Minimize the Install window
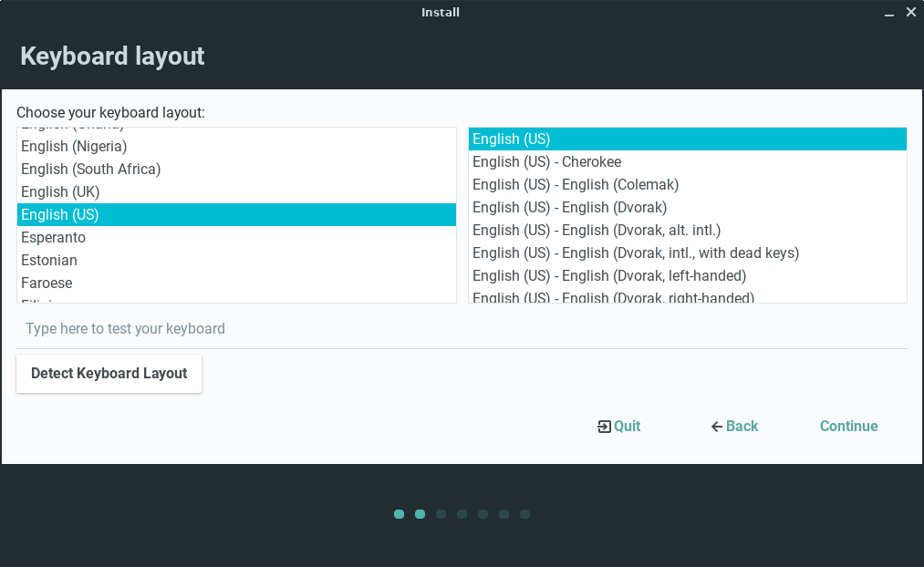Screen dimensions: 924x567 coord(888,13)
